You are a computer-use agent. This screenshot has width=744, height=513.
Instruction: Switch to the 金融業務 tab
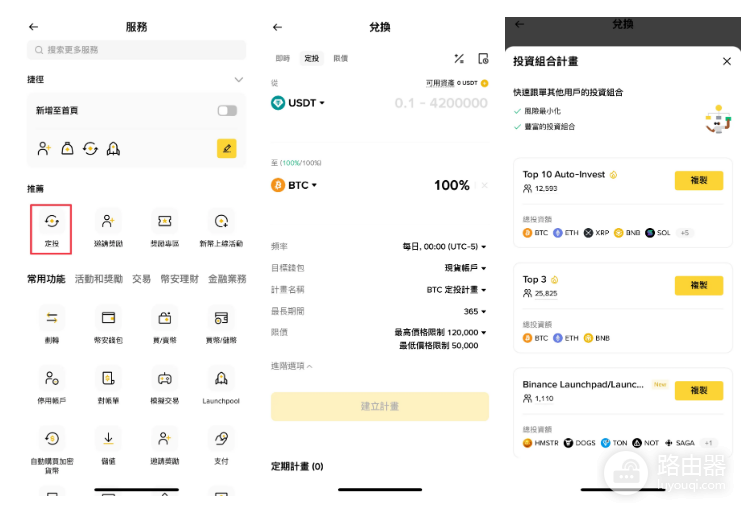coord(227,279)
